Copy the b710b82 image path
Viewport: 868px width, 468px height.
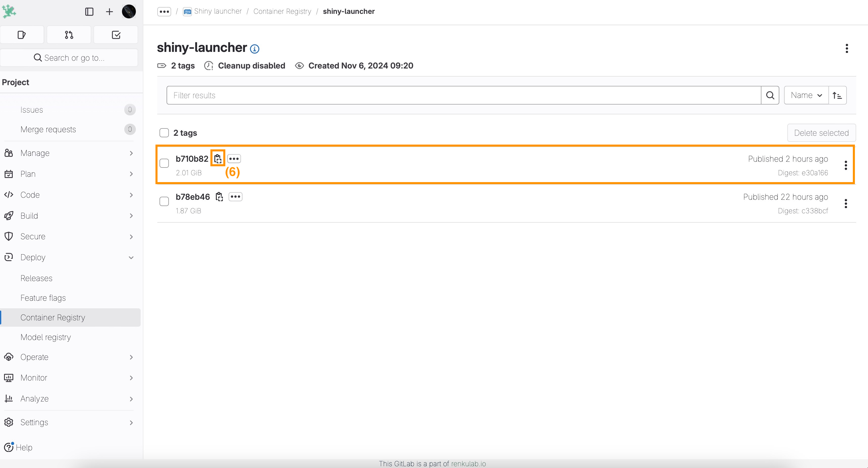218,159
